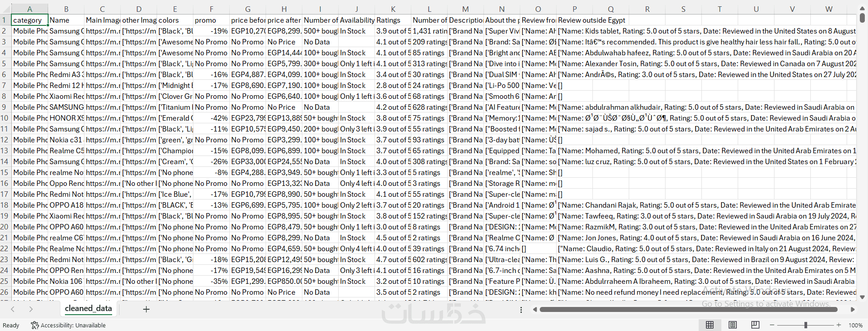Select the "628 ratings" cell
Viewport: 868px width, 331px height.
[429, 107]
